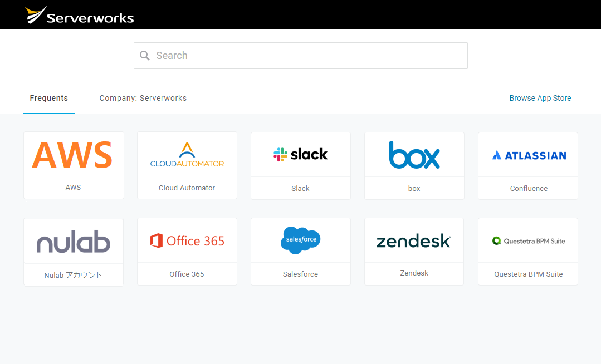Click the Salesforce cloud logo
Viewport: 601px width, 364px height.
[x=301, y=240]
